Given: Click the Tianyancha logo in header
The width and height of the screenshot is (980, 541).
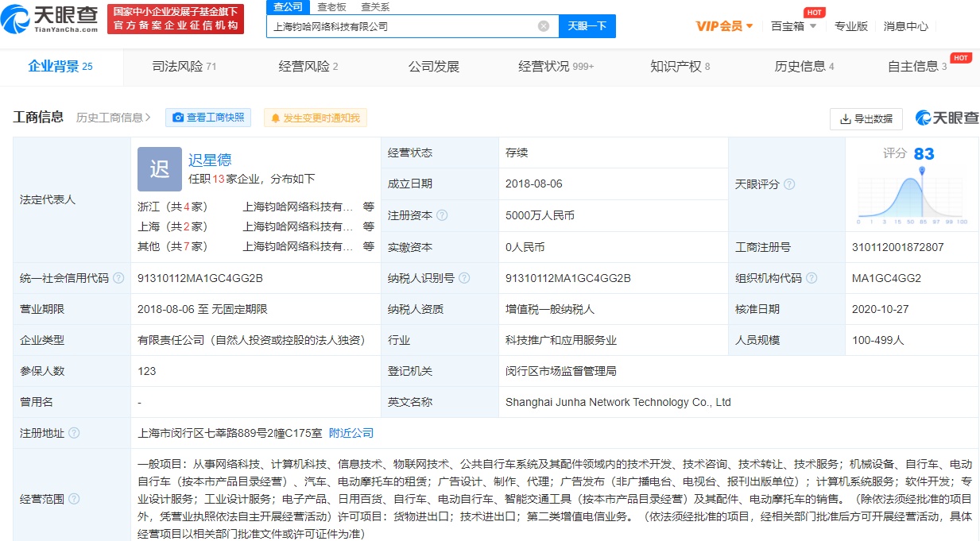Looking at the screenshot, I should tap(52, 17).
